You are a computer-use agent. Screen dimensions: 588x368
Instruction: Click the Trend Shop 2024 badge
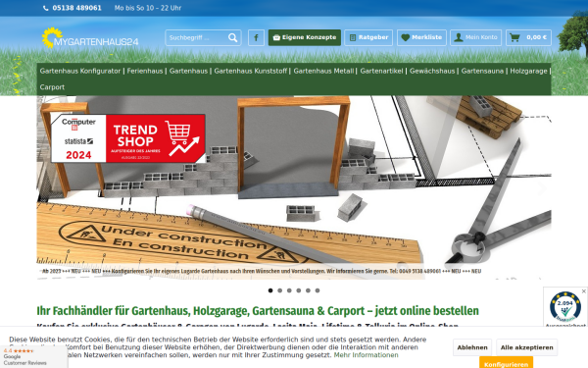click(x=128, y=138)
